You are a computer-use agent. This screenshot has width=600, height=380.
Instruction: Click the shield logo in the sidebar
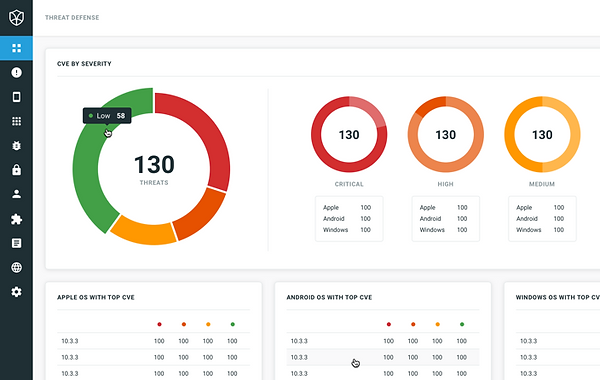pyautogui.click(x=16, y=18)
